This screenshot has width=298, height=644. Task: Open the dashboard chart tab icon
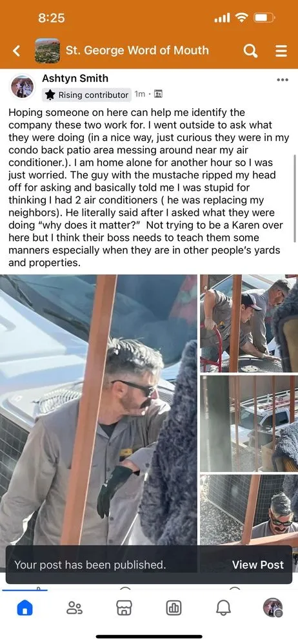point(174,607)
